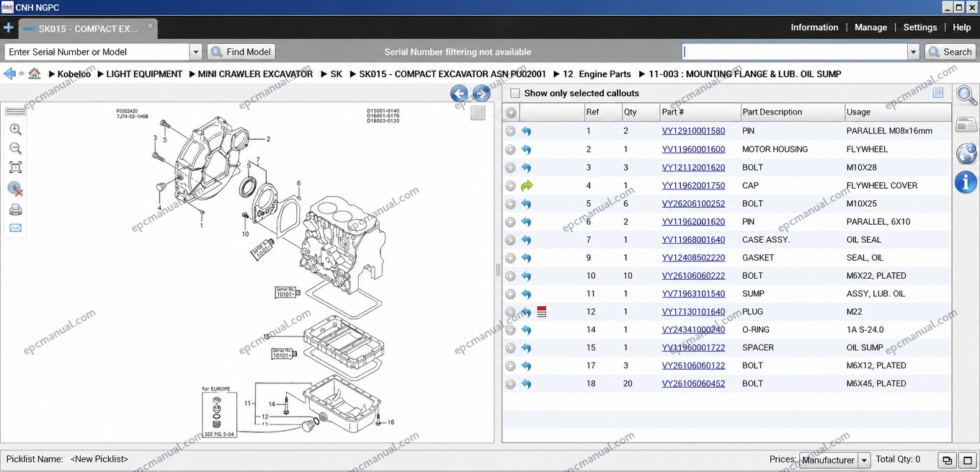
Task: Expand MINI CRAWLER EXCAVATOR breadcrumb
Action: [x=192, y=74]
